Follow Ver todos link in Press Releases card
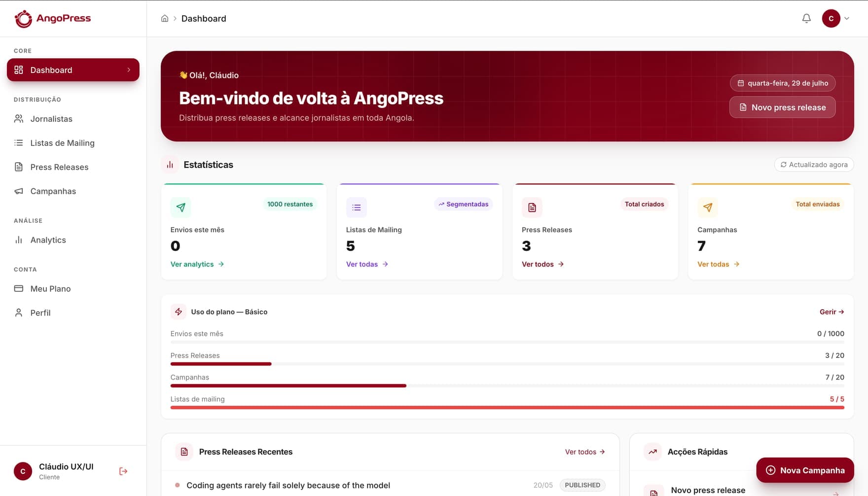The image size is (868, 496). [542, 264]
